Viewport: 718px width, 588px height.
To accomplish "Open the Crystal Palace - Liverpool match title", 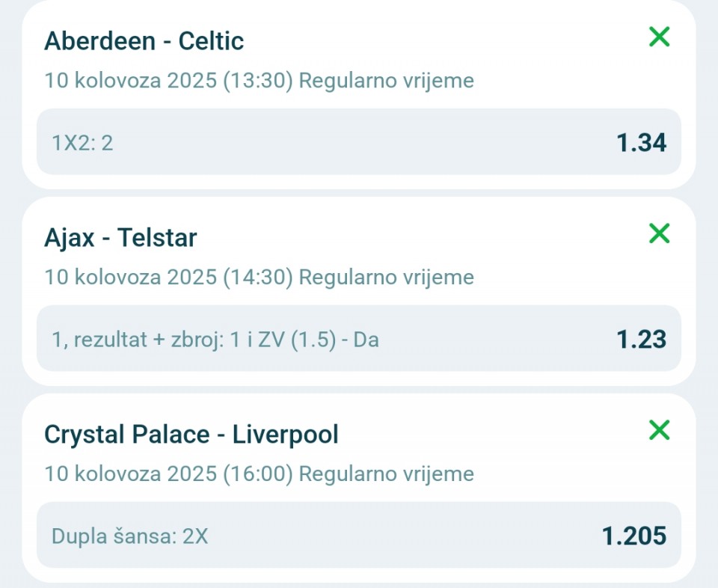I will pyautogui.click(x=191, y=434).
